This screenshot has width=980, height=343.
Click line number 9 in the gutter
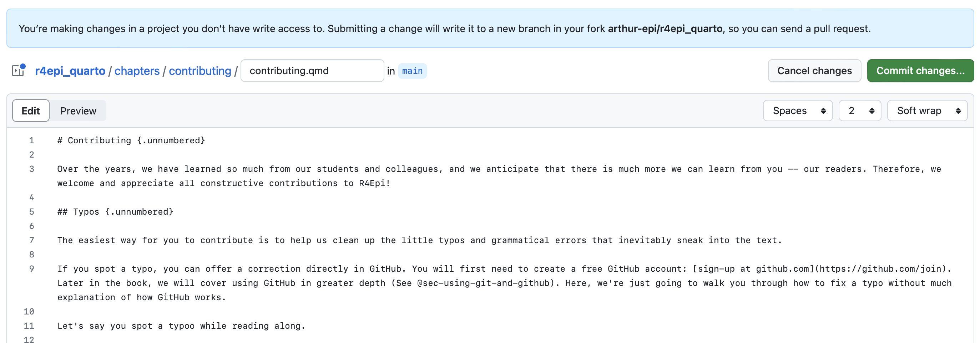pyautogui.click(x=31, y=269)
